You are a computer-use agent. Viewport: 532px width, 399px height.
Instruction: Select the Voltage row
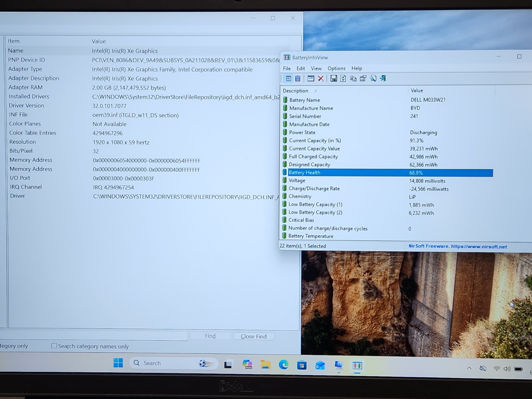(387, 181)
